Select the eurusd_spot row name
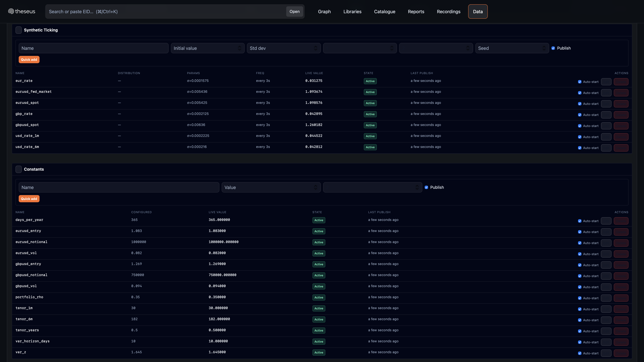 click(27, 103)
